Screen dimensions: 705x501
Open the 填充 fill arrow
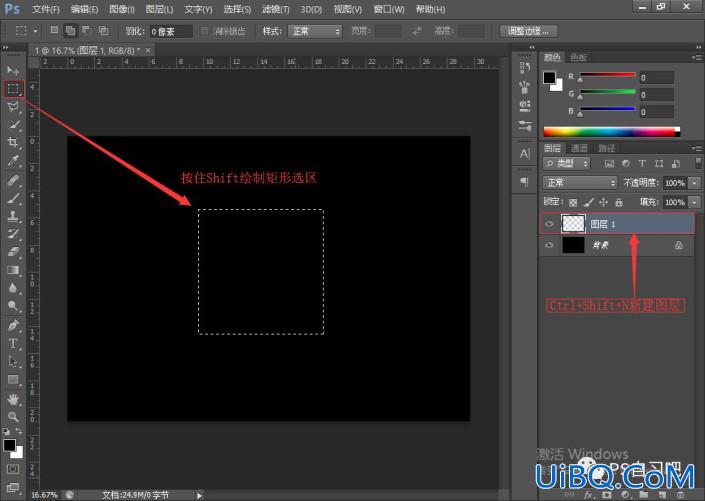click(695, 202)
